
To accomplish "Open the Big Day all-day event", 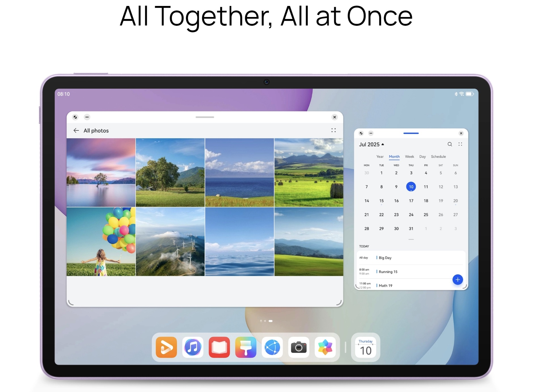I will (411, 258).
